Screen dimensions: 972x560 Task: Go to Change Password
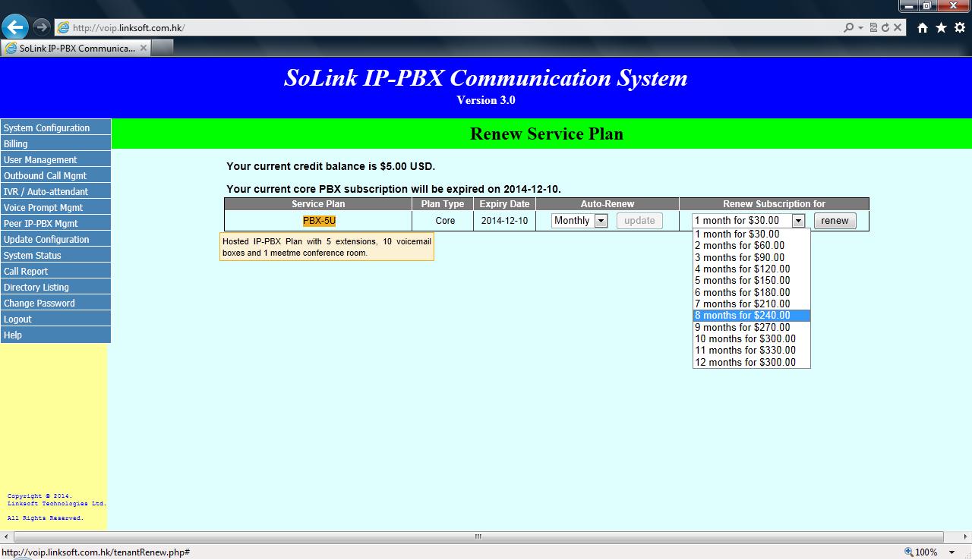point(55,304)
